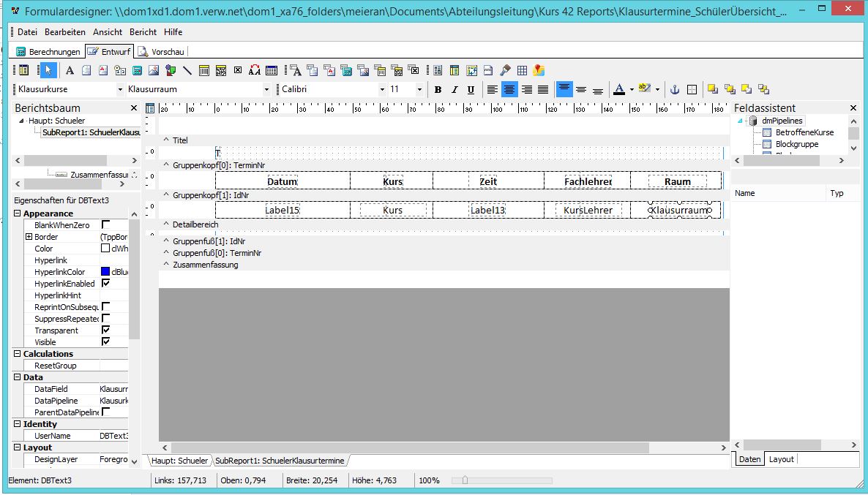This screenshot has height=495, width=868.
Task: Open the font size dropdown
Action: 419,89
